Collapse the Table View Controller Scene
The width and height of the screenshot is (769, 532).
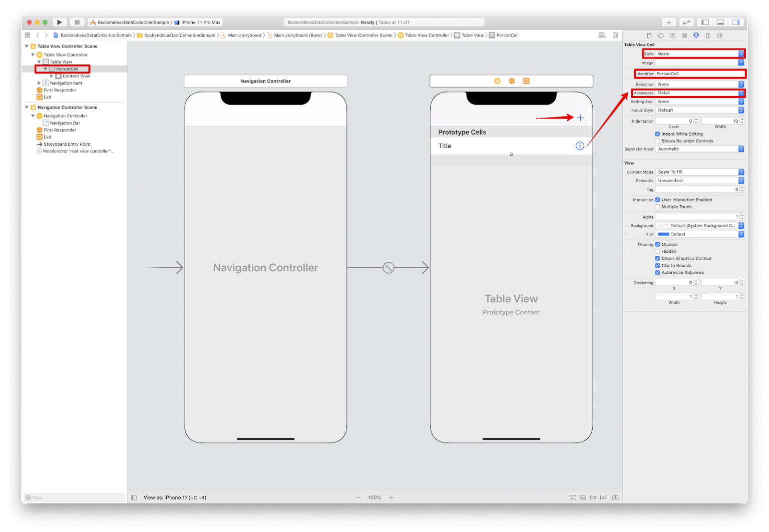(x=27, y=46)
